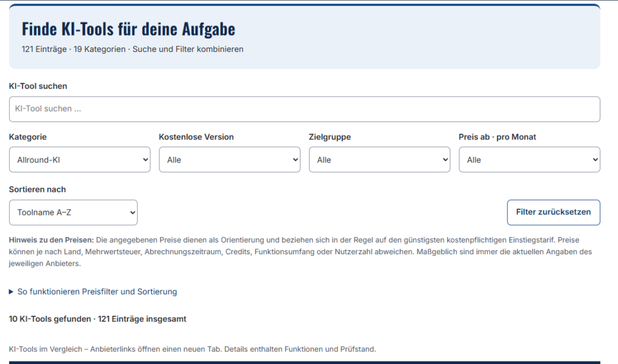Click the Kategorie label
Screen dimensions: 618x364
(x=28, y=137)
